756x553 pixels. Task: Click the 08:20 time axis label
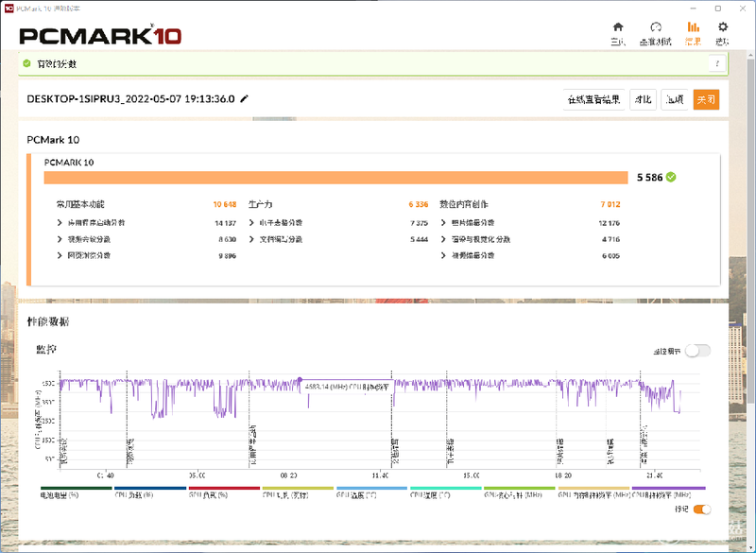pos(289,475)
